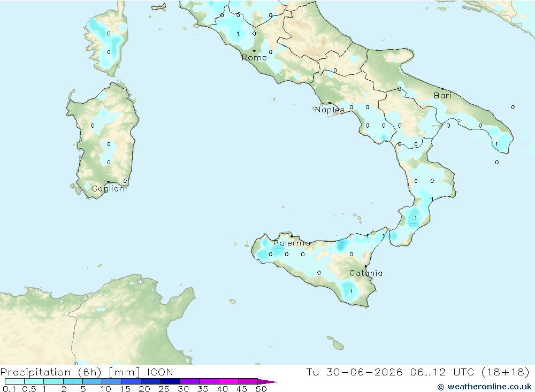Screen dimensions: 535x392
Task: Click the Catania city marker dot
Action: coord(366,266)
